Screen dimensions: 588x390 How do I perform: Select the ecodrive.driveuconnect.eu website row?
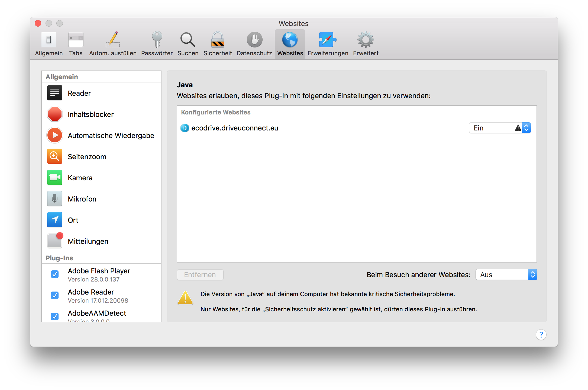235,128
